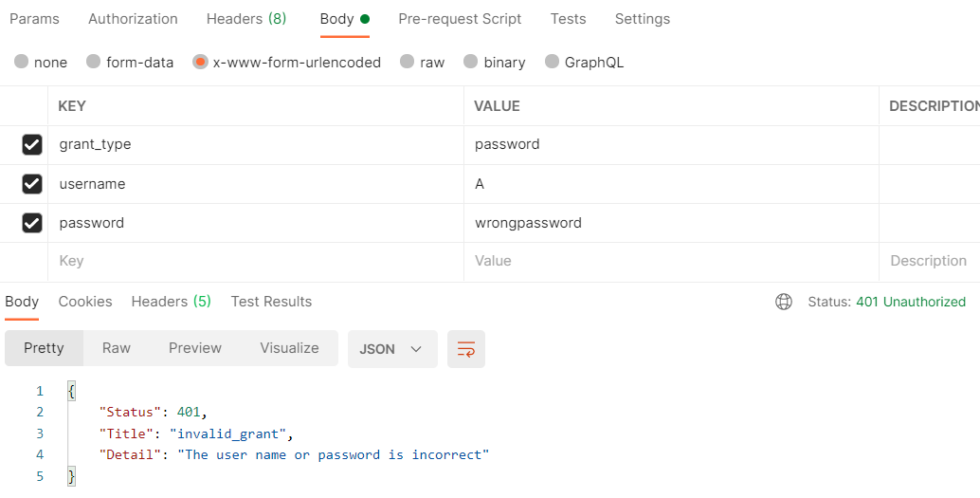Show the response Cookies tab
The height and width of the screenshot is (498, 980).
tap(85, 302)
